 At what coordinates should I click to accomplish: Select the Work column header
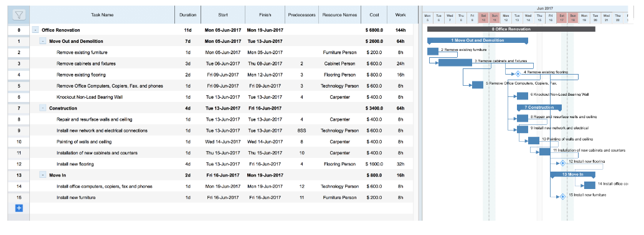pyautogui.click(x=400, y=15)
